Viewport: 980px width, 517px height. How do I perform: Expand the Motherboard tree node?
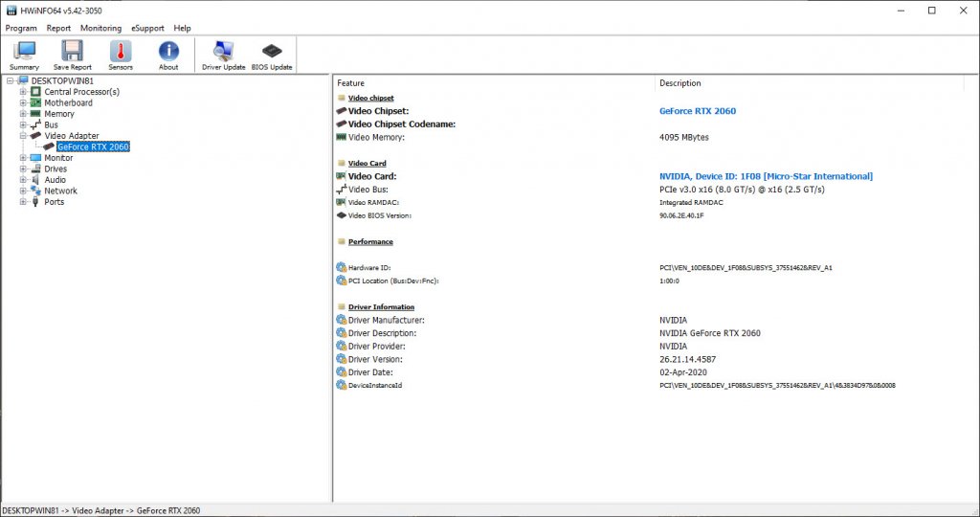(23, 103)
